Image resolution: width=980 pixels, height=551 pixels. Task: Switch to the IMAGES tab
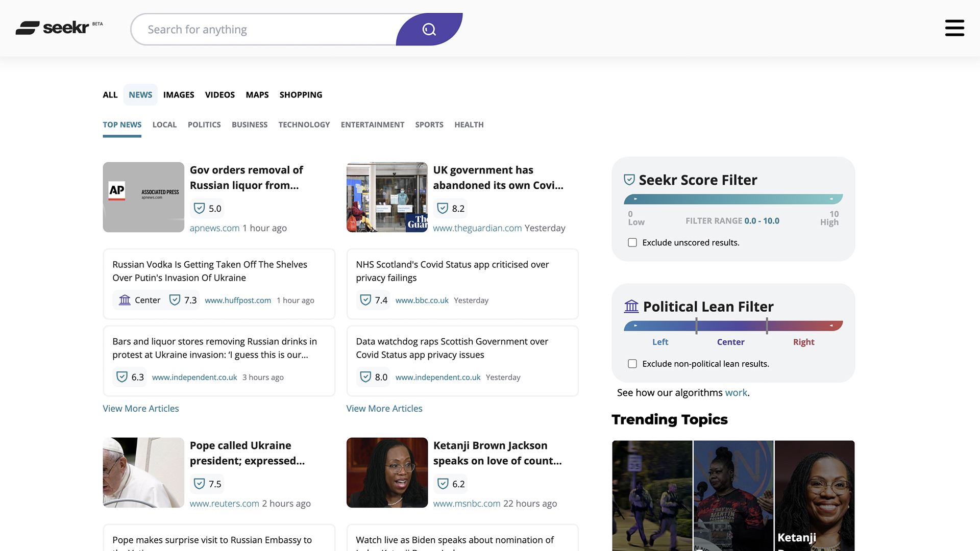coord(179,95)
